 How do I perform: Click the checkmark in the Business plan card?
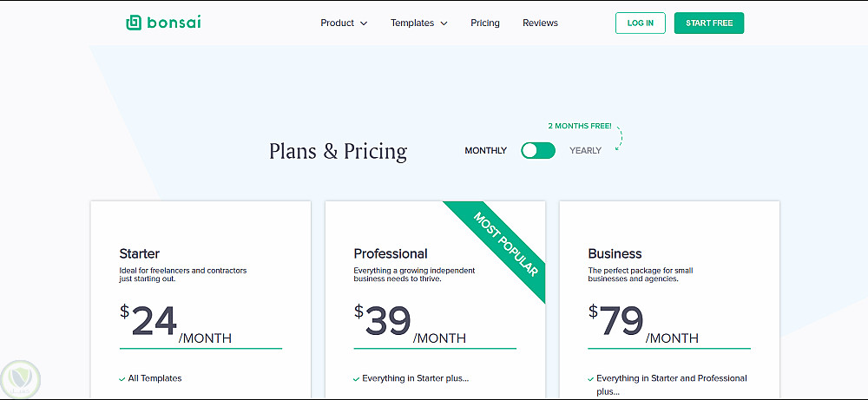pos(591,378)
